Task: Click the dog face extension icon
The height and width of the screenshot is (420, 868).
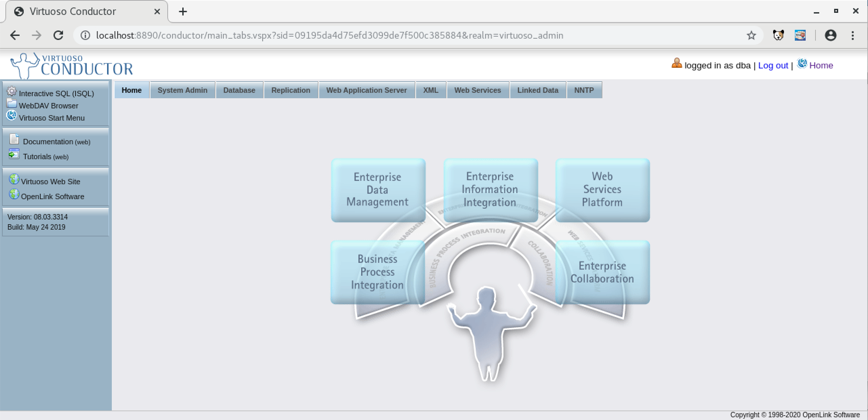Action: (x=778, y=35)
